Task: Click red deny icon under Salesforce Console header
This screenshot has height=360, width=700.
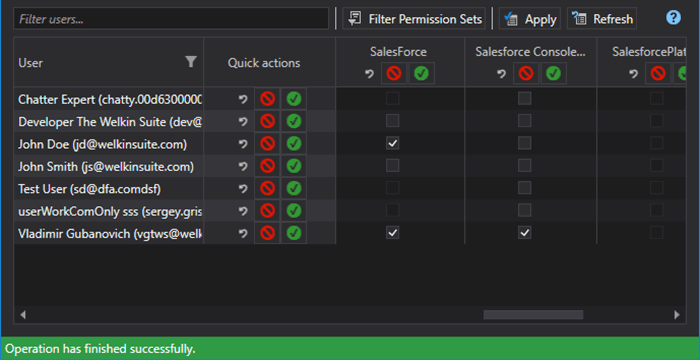Action: click(526, 74)
